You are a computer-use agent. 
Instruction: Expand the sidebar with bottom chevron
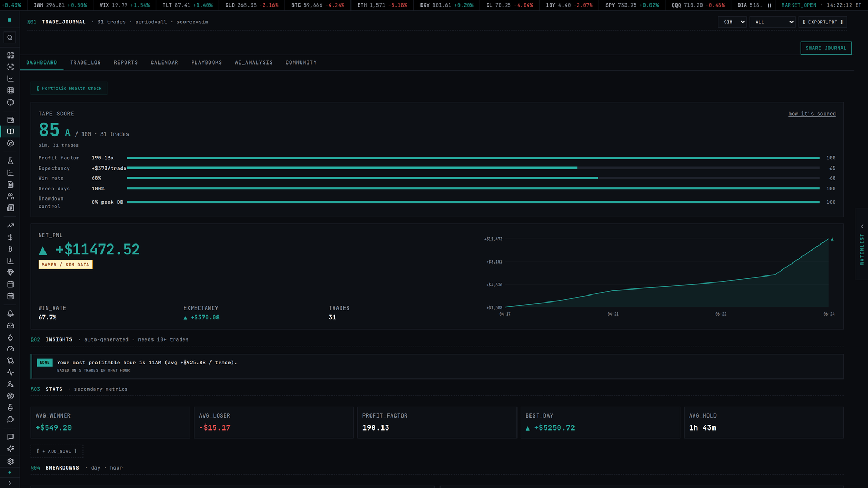(10, 483)
